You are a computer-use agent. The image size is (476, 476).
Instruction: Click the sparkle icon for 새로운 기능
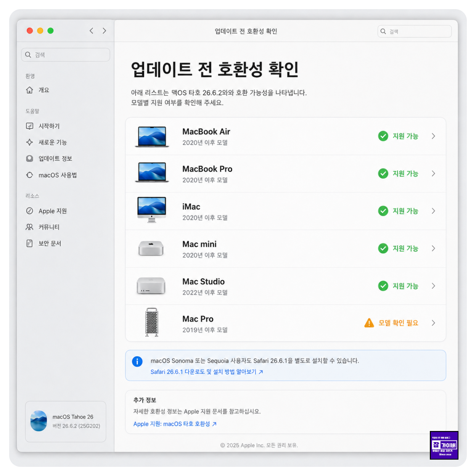(29, 142)
